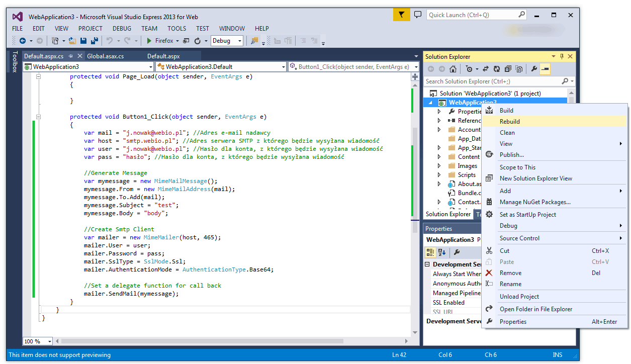Pin the Solution Explorer panel

pyautogui.click(x=562, y=56)
